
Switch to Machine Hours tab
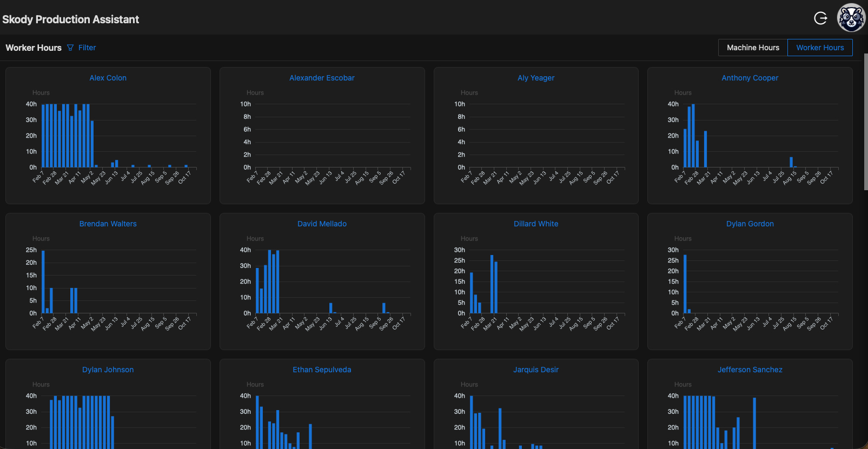[753, 48]
